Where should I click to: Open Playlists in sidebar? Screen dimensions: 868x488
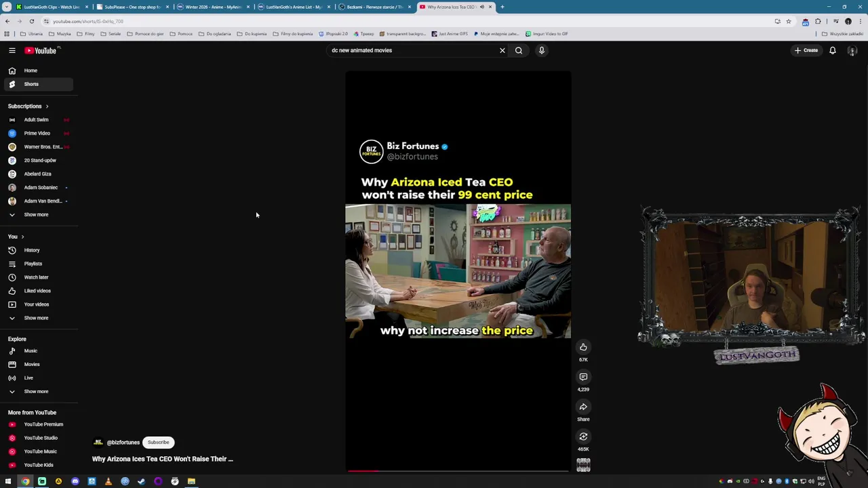(x=37, y=264)
